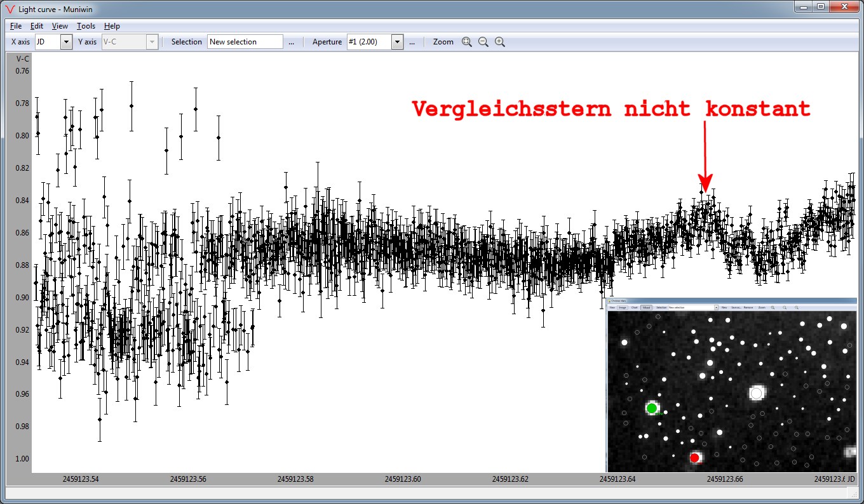Click leftmost magnifier in Choose stars toolbar
This screenshot has width=864, height=504.
[773, 307]
